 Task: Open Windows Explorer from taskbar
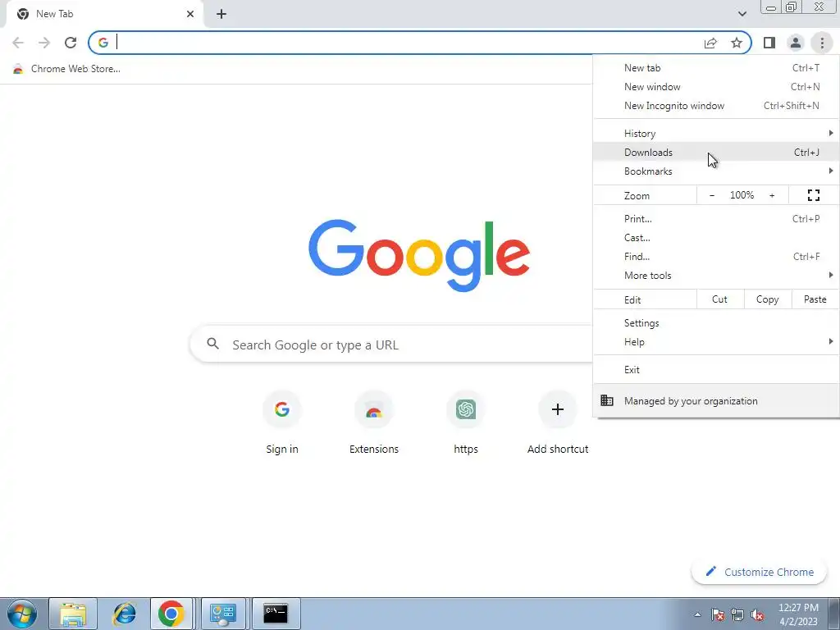tap(73, 614)
